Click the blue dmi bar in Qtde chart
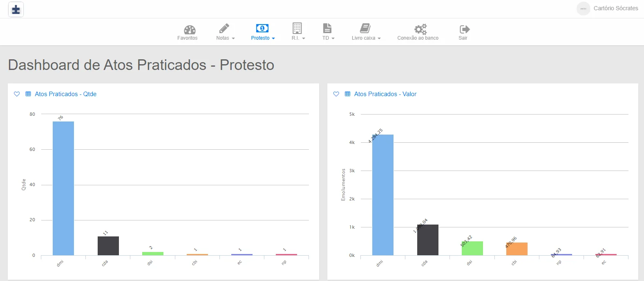This screenshot has height=281, width=644. point(63,189)
